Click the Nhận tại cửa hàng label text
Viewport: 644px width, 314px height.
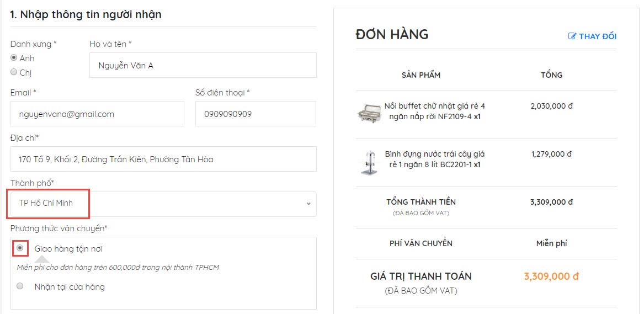point(70,287)
